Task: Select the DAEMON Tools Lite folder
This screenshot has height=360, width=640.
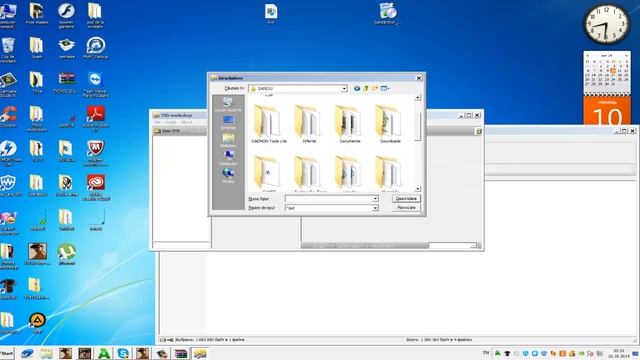Action: (x=269, y=124)
